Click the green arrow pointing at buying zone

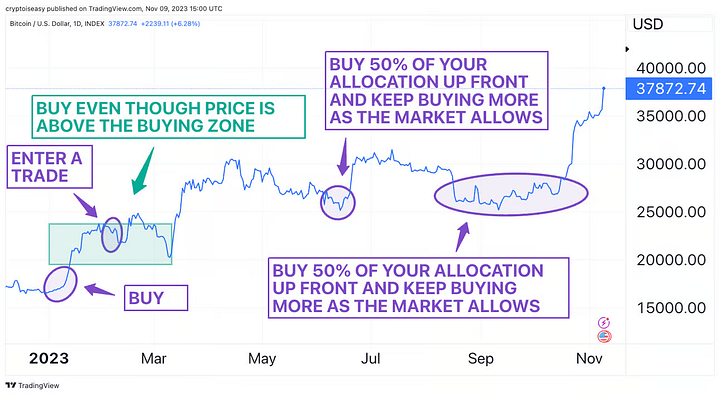pyautogui.click(x=142, y=171)
